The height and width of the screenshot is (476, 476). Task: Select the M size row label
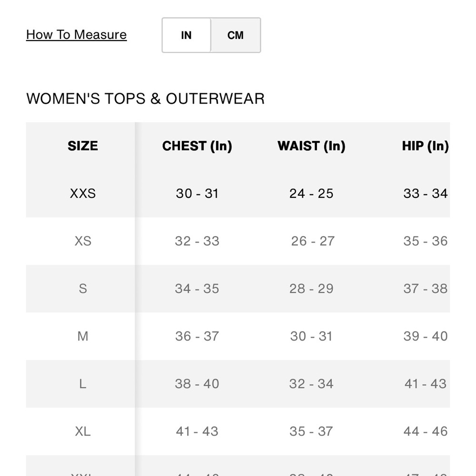(83, 337)
